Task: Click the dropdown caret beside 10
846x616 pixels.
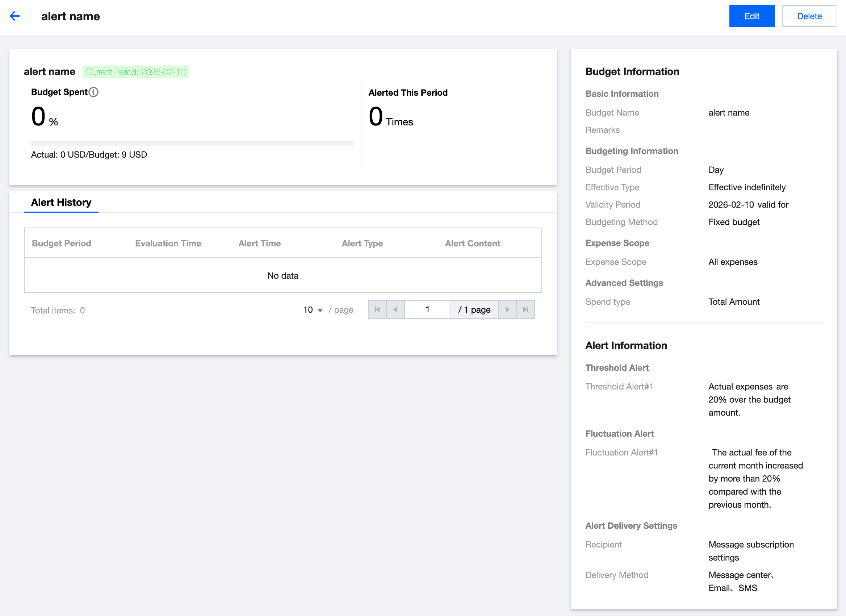Action: point(320,311)
